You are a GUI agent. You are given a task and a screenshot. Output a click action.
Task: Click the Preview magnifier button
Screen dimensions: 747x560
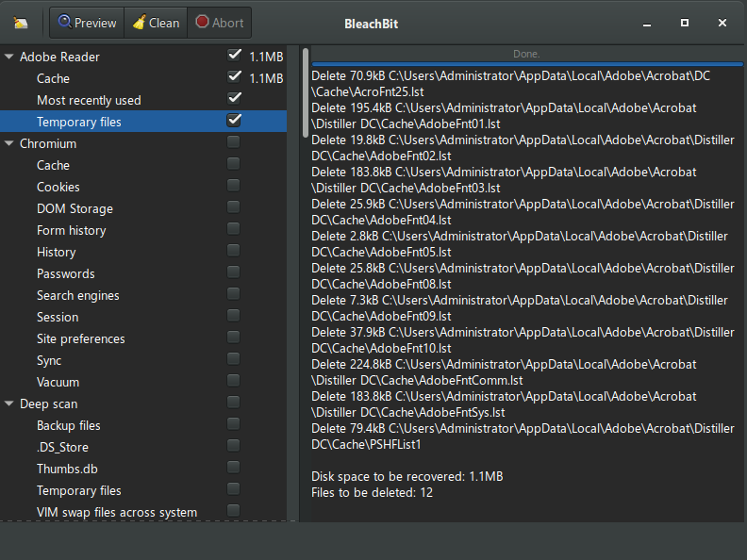[x=87, y=23]
